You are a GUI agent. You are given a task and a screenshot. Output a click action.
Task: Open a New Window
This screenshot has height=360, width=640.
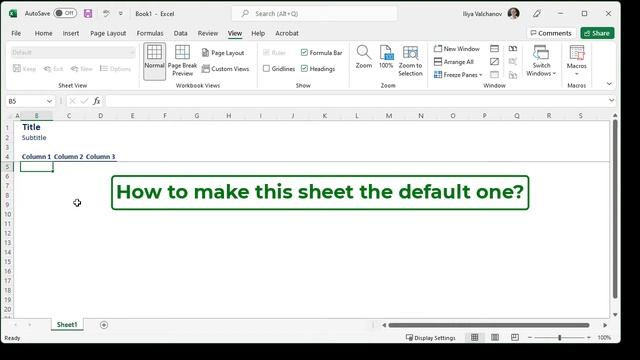pos(456,49)
